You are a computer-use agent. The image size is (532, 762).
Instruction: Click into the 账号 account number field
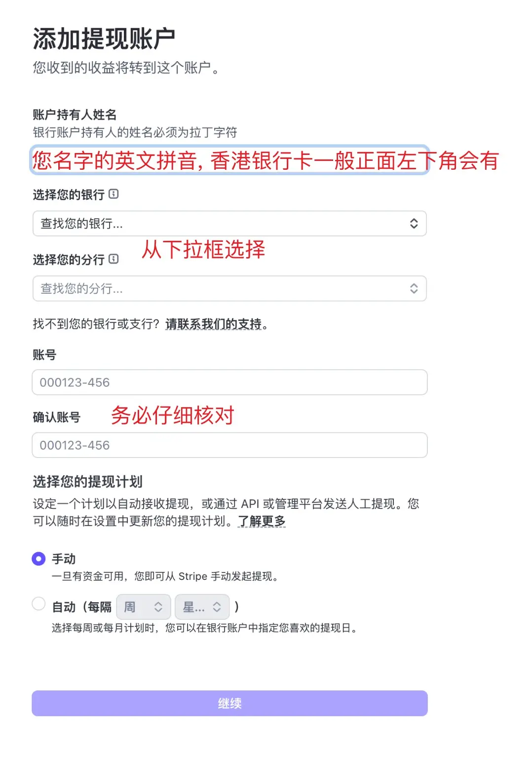229,382
